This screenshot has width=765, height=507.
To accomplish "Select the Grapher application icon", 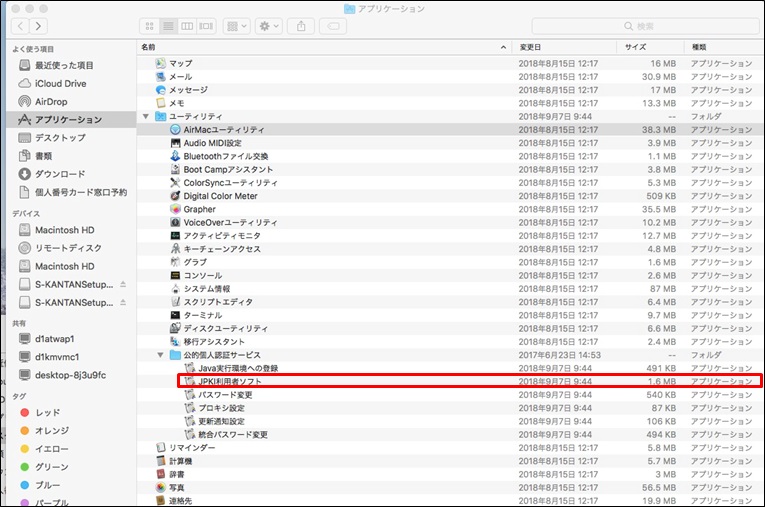I will 175,210.
